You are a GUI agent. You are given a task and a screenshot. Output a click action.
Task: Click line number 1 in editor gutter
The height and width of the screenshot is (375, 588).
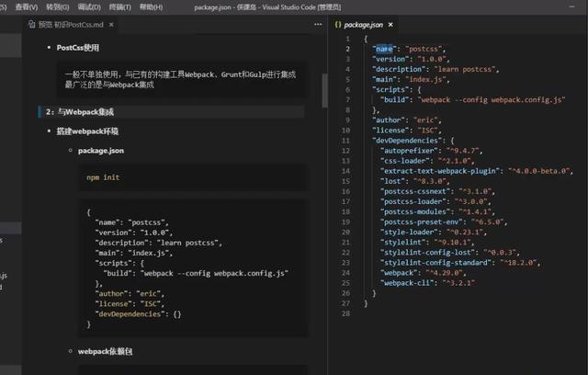tap(347, 39)
